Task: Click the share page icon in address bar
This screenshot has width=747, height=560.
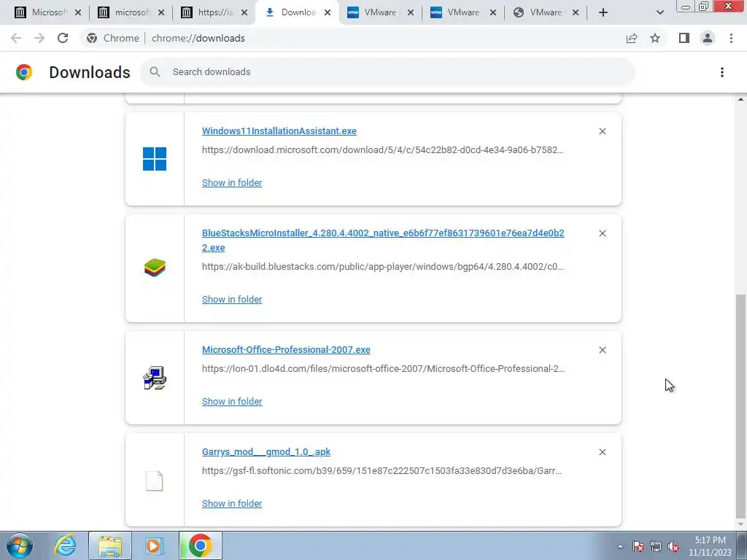Action: click(632, 38)
